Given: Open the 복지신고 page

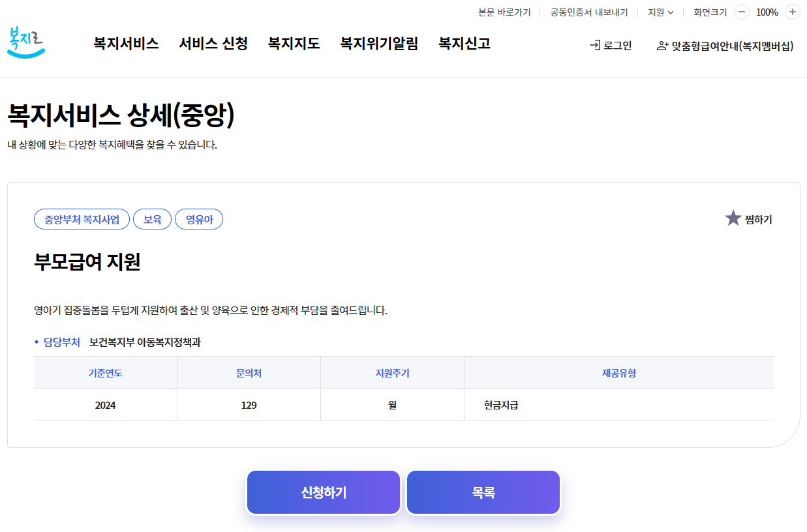Looking at the screenshot, I should pyautogui.click(x=463, y=43).
